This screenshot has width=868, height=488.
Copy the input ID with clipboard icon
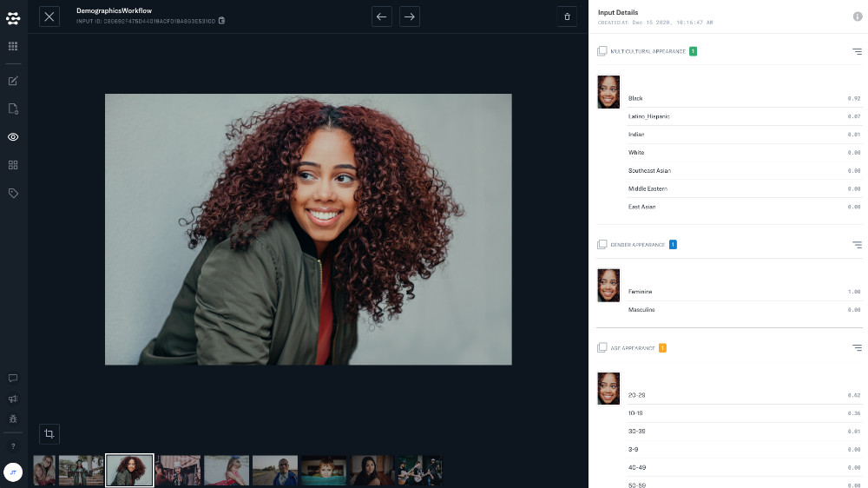(221, 21)
